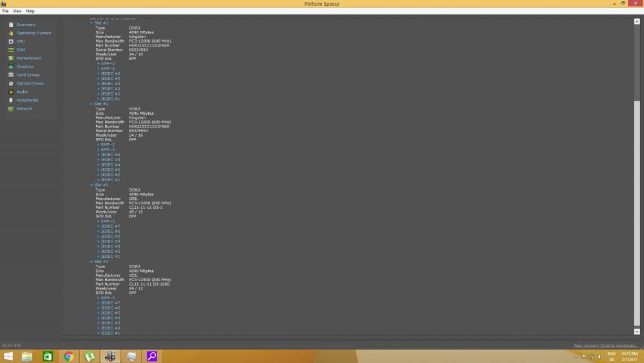Switch to Speccy taskbar icon
Screen dimensions: 644x363
click(x=110, y=356)
